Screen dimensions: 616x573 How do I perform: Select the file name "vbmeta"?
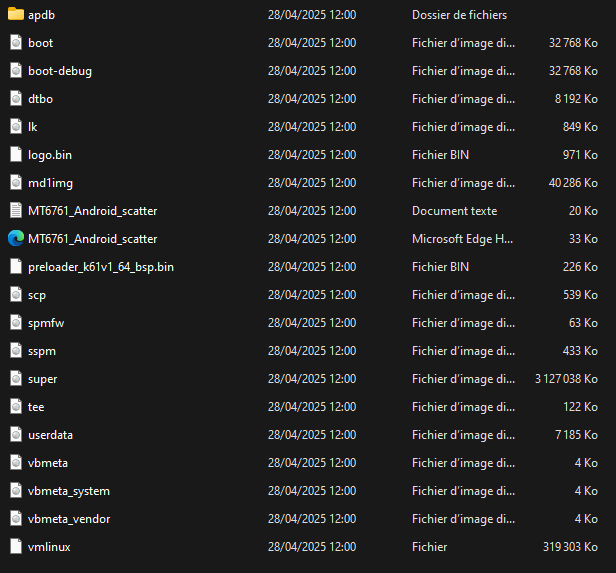pos(48,463)
